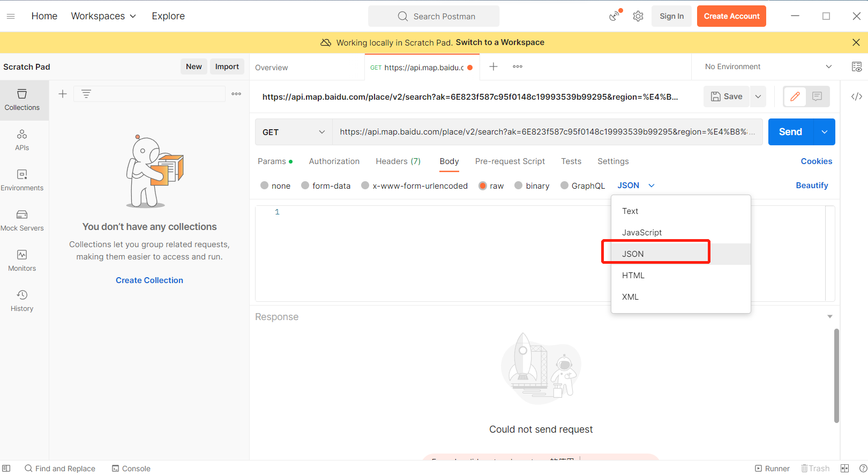868x475 pixels.
Task: Select the GraphQL body type
Action: point(582,185)
